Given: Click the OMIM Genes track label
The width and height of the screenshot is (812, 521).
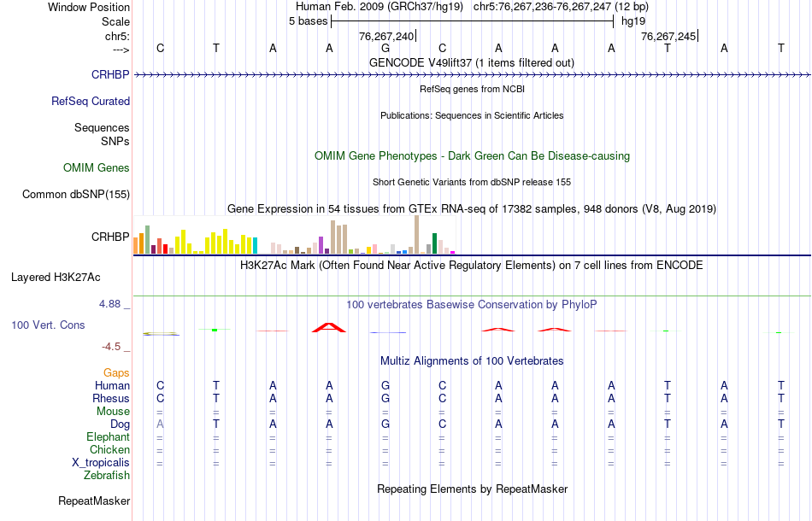Looking at the screenshot, I should (x=96, y=167).
